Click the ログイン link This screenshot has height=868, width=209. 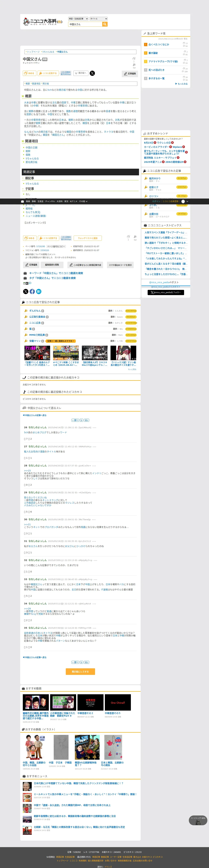(x=156, y=201)
